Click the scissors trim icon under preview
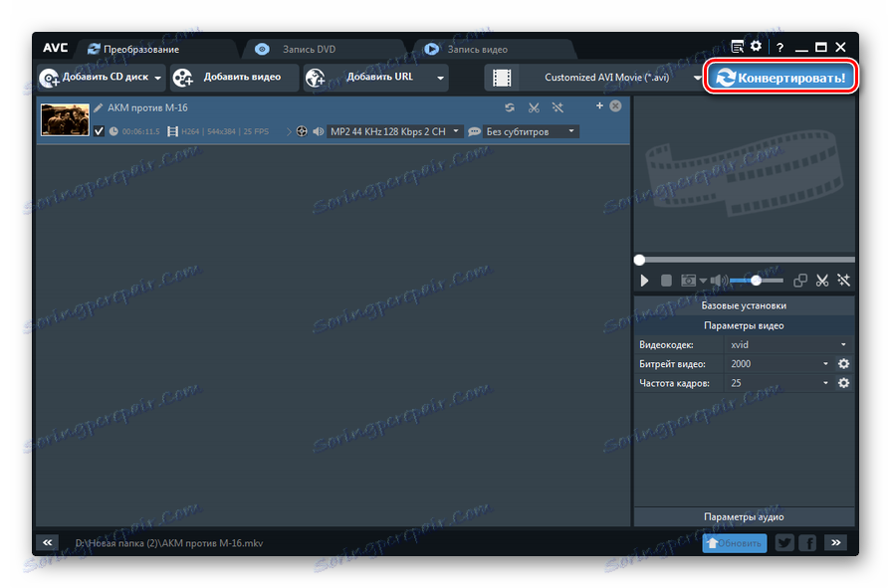This screenshot has width=891, height=588. 821,281
